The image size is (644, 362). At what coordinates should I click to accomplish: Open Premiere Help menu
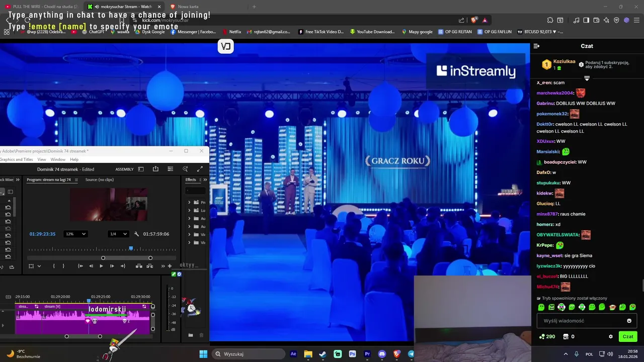coord(74,159)
